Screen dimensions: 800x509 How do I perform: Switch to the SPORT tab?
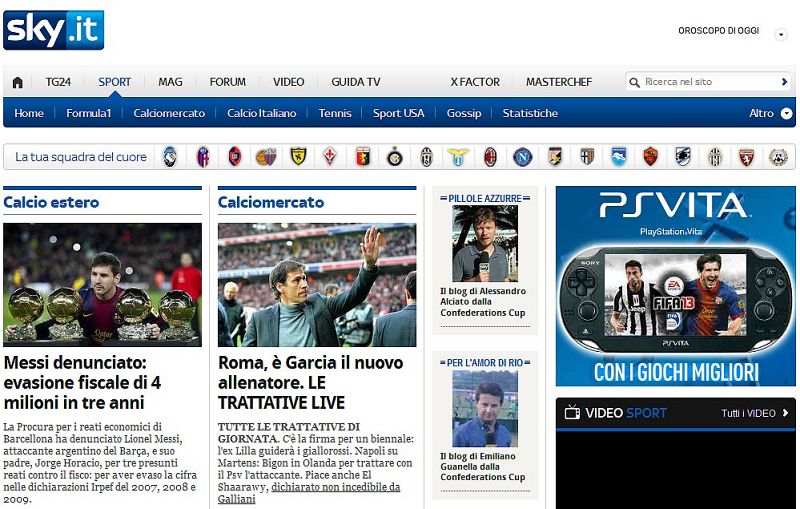pos(114,82)
